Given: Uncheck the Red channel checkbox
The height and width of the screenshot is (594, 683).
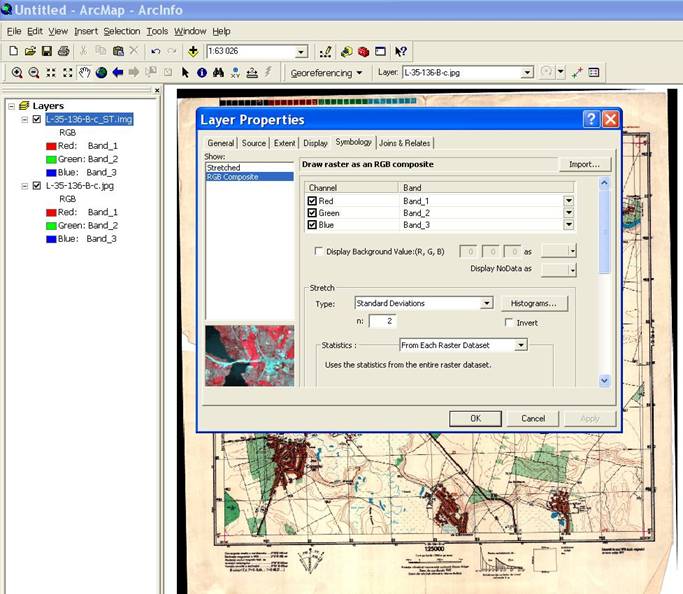Looking at the screenshot, I should tap(313, 200).
